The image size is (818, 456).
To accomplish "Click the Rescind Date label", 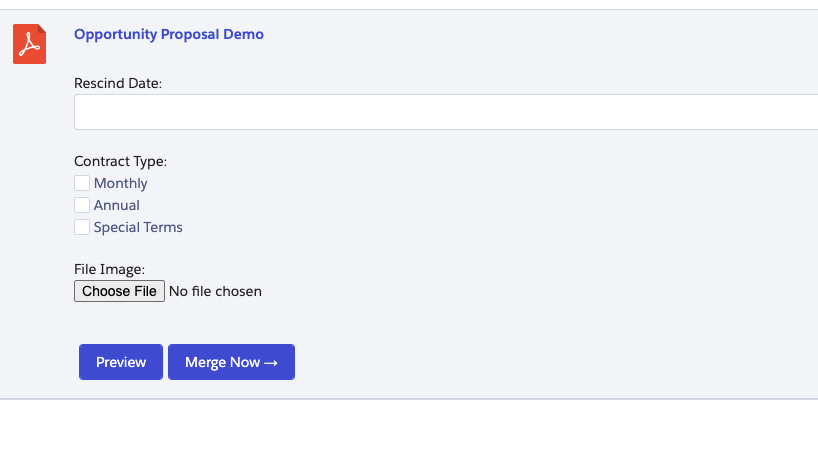I will 118,83.
